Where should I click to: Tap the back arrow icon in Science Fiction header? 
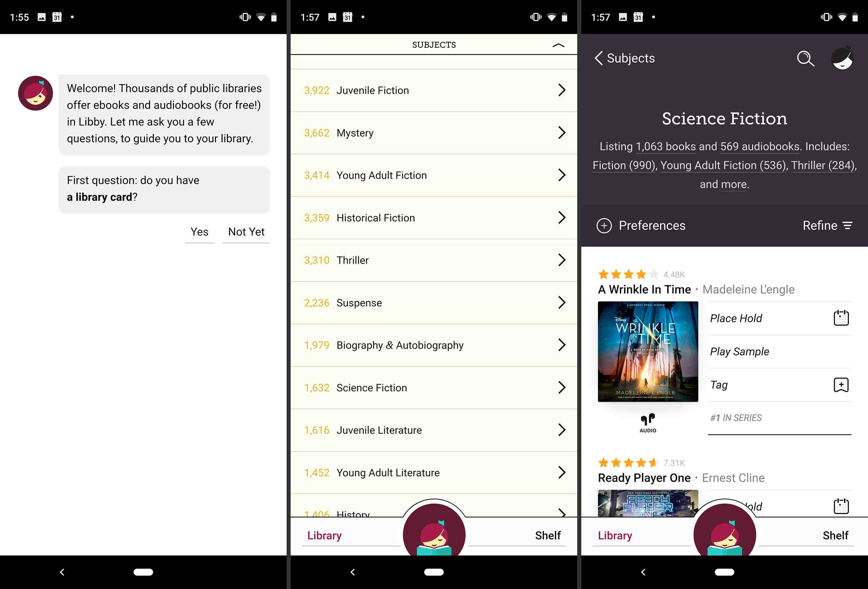tap(599, 58)
